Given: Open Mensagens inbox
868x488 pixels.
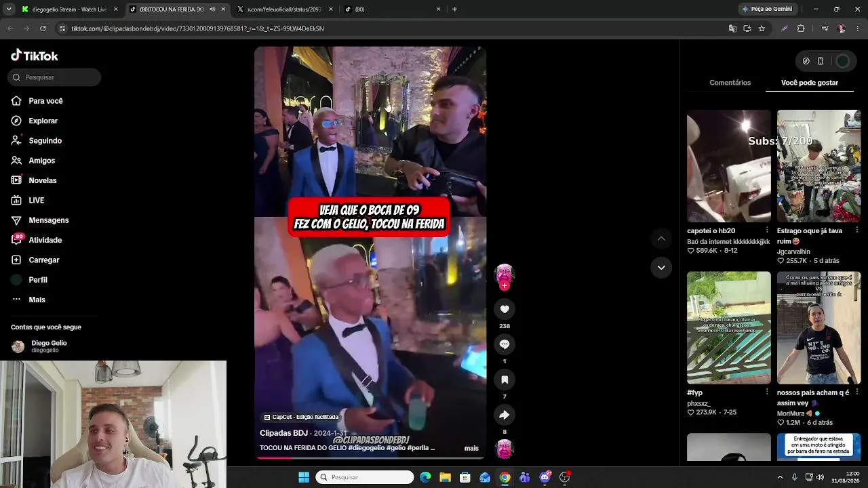Looking at the screenshot, I should pyautogui.click(x=40, y=220).
